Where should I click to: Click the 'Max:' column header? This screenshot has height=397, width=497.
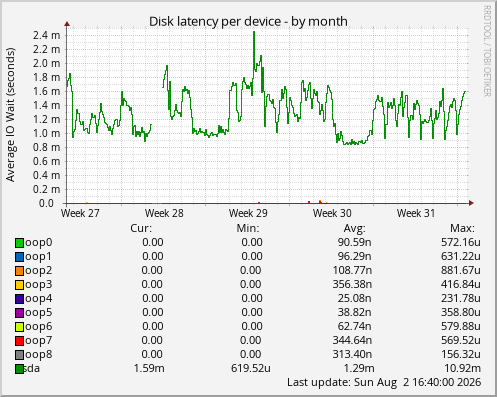point(462,228)
